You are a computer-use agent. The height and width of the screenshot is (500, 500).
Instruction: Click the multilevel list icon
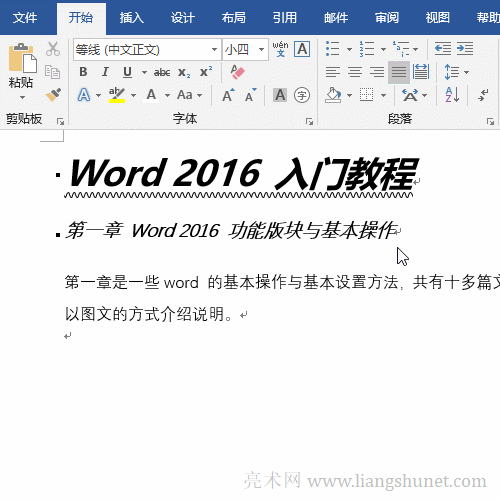(401, 49)
